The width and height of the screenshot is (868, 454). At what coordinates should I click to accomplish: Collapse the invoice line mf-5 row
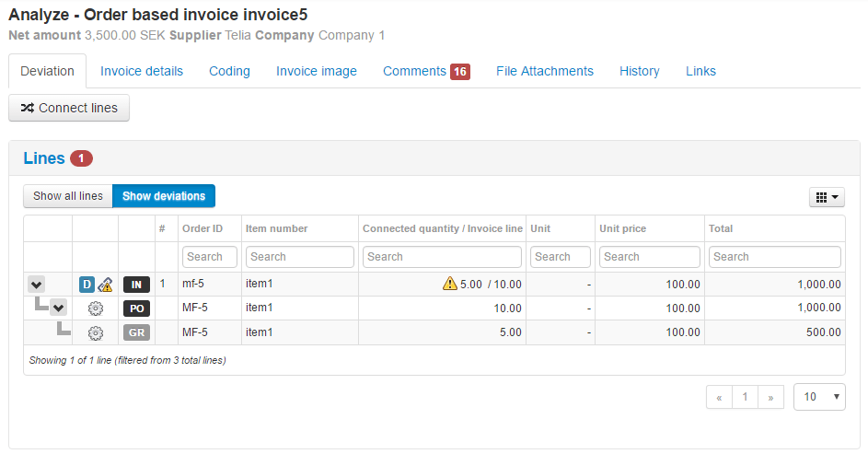pyautogui.click(x=37, y=285)
